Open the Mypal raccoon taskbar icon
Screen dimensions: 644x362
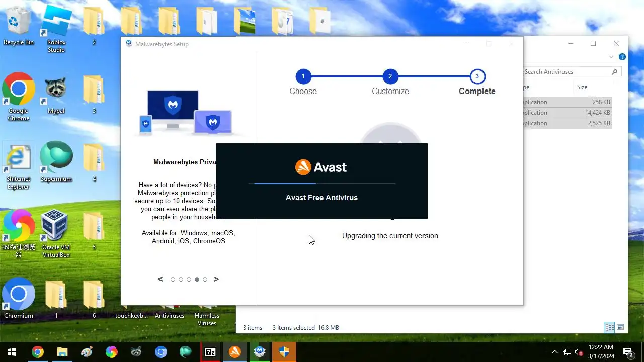pos(136,352)
